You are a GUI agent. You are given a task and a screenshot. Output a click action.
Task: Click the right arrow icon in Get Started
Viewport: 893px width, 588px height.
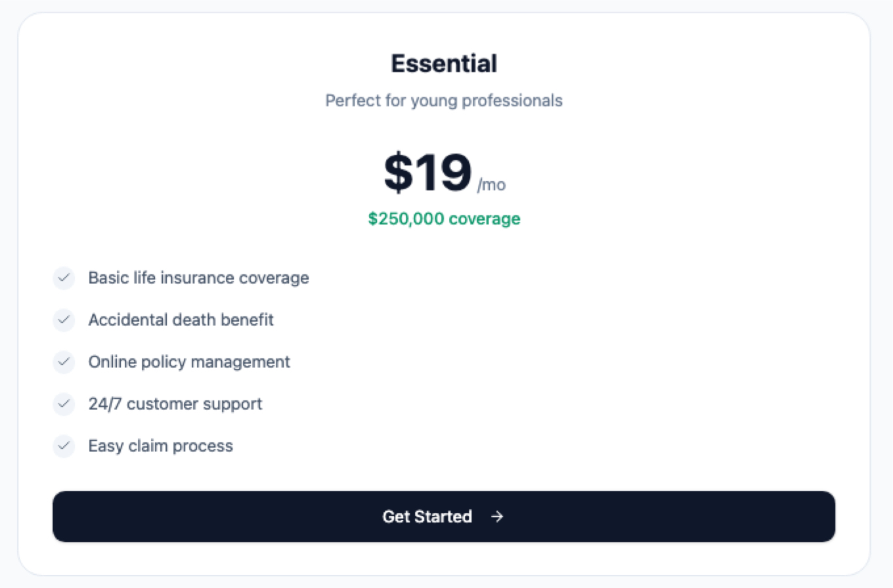click(498, 517)
